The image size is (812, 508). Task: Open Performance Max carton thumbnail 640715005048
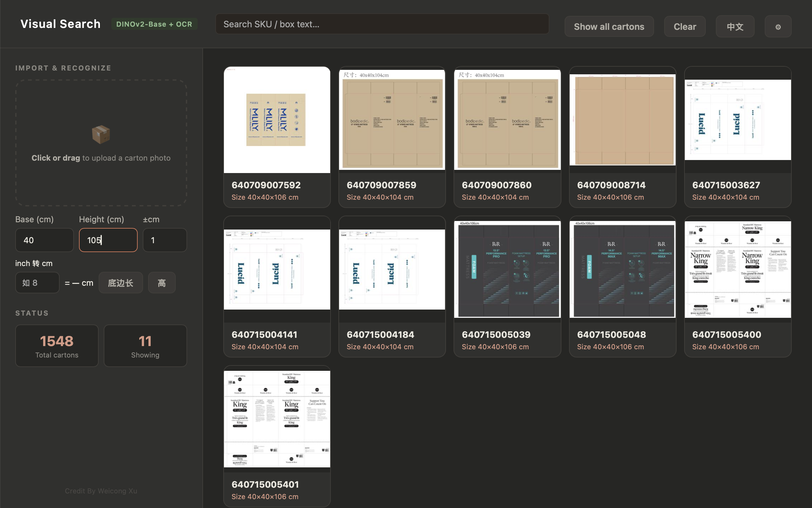[622, 270]
